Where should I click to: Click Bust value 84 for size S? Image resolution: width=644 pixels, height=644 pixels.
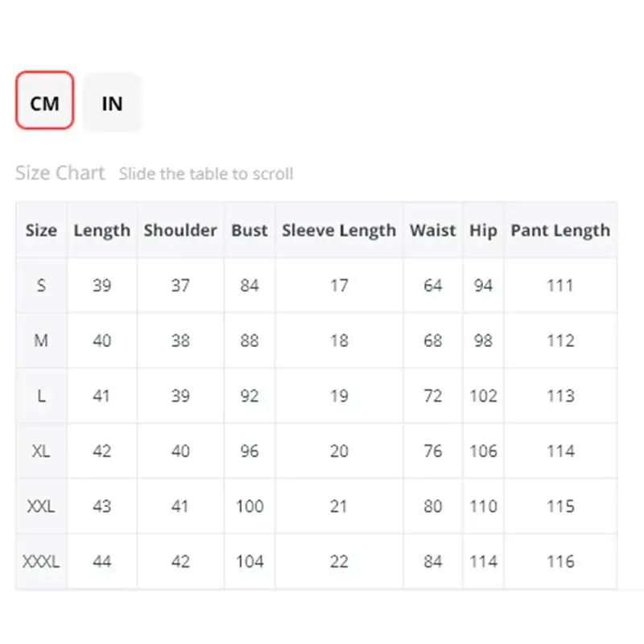[250, 285]
